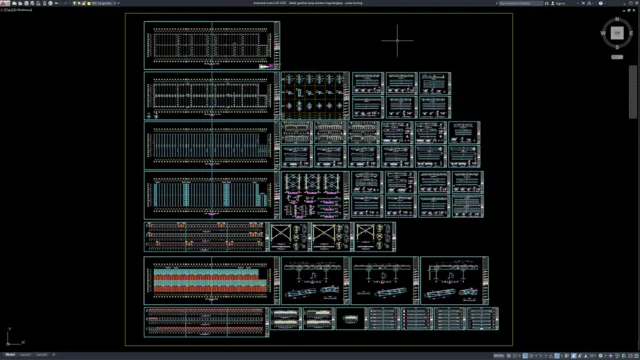Click the Undo arrow in Quick Access toolbar
This screenshot has height=360, width=640.
coord(56,3)
